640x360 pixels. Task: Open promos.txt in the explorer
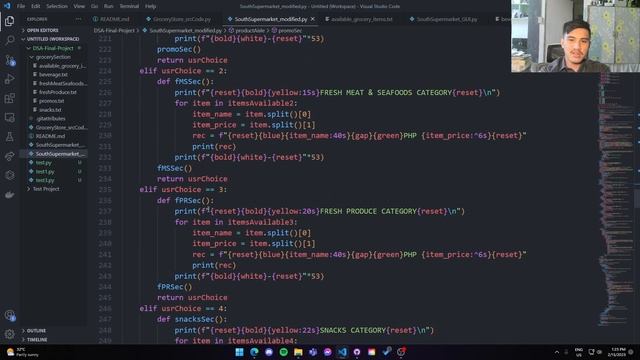51,101
